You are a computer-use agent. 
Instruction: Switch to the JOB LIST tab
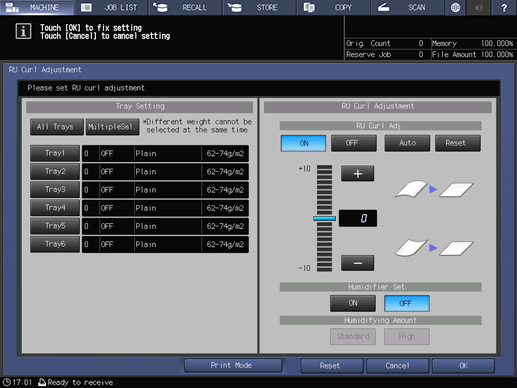(x=111, y=7)
